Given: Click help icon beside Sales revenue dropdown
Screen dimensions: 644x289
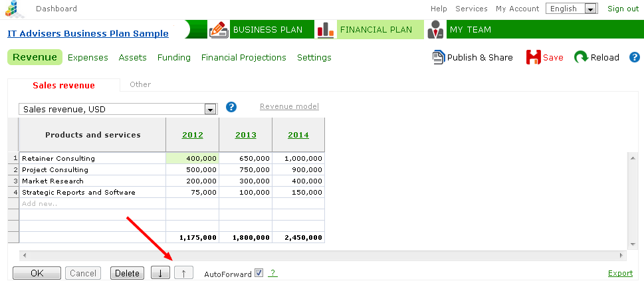Looking at the screenshot, I should pyautogui.click(x=231, y=107).
